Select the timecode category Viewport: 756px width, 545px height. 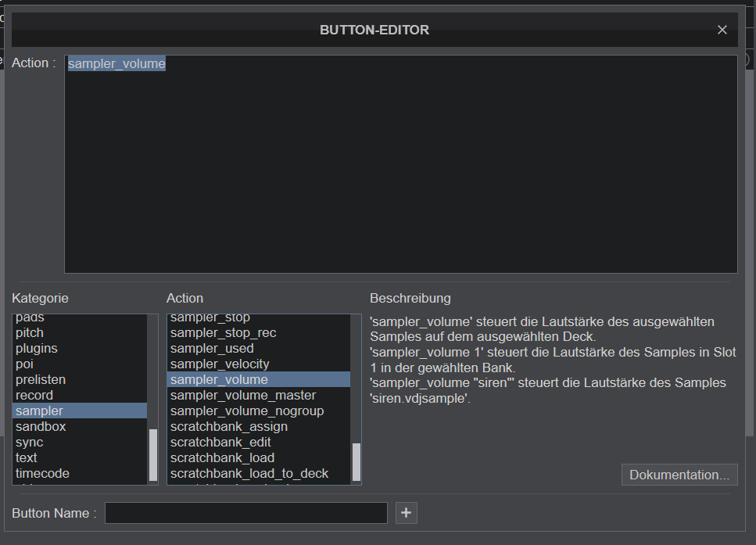80,473
